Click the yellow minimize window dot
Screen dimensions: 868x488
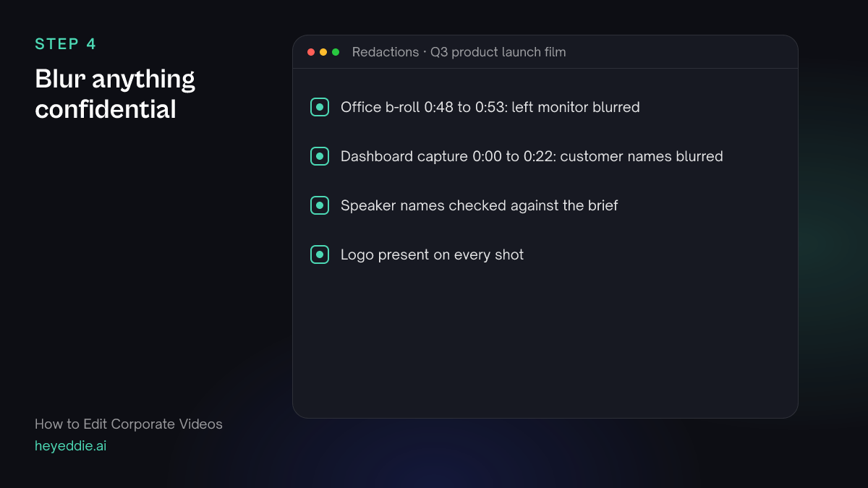coord(323,52)
